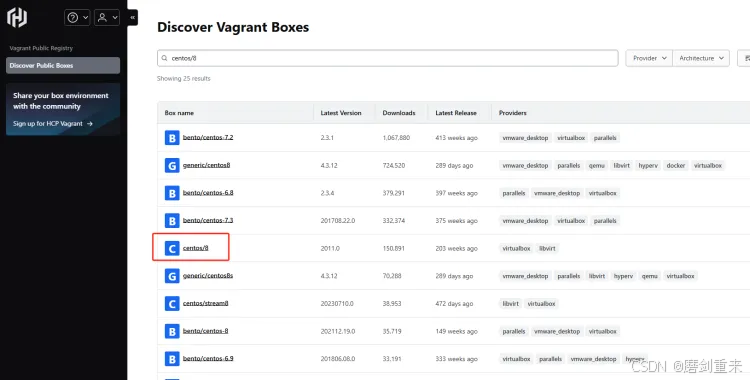Image resolution: width=750 pixels, height=380 pixels.
Task: Click the magnifier icon in search field
Action: click(x=165, y=58)
